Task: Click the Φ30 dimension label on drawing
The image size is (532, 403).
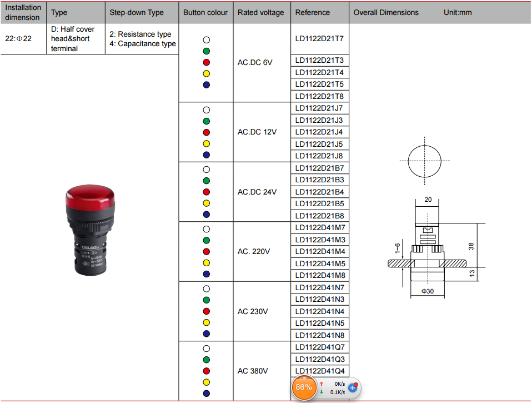Action: [x=428, y=291]
